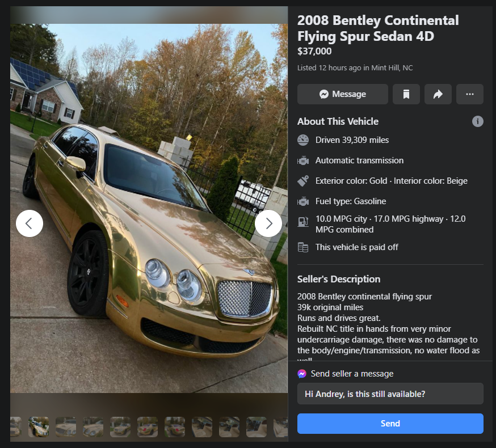Go to the next photo
496x448 pixels.
click(268, 223)
